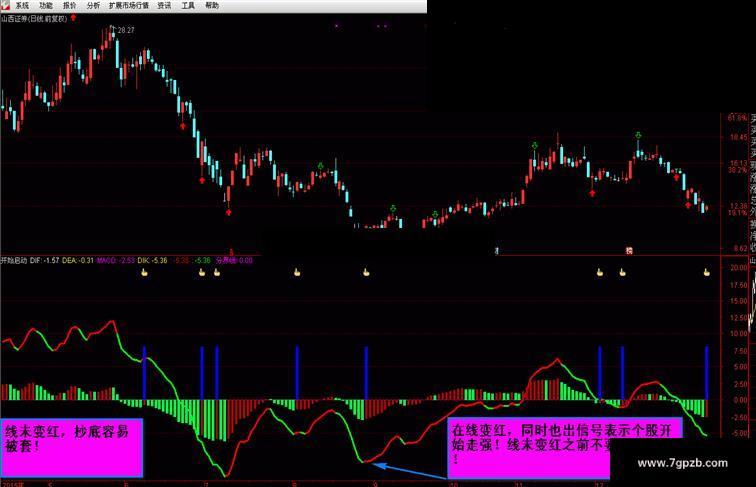Open the 分析 menu
The width and height of the screenshot is (756, 487).
93,5
